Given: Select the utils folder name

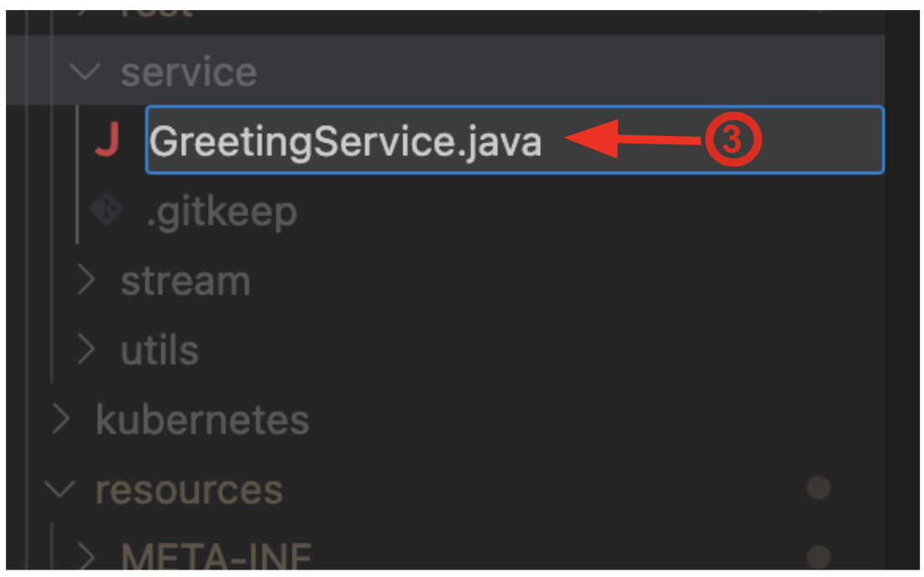Looking at the screenshot, I should (x=159, y=351).
